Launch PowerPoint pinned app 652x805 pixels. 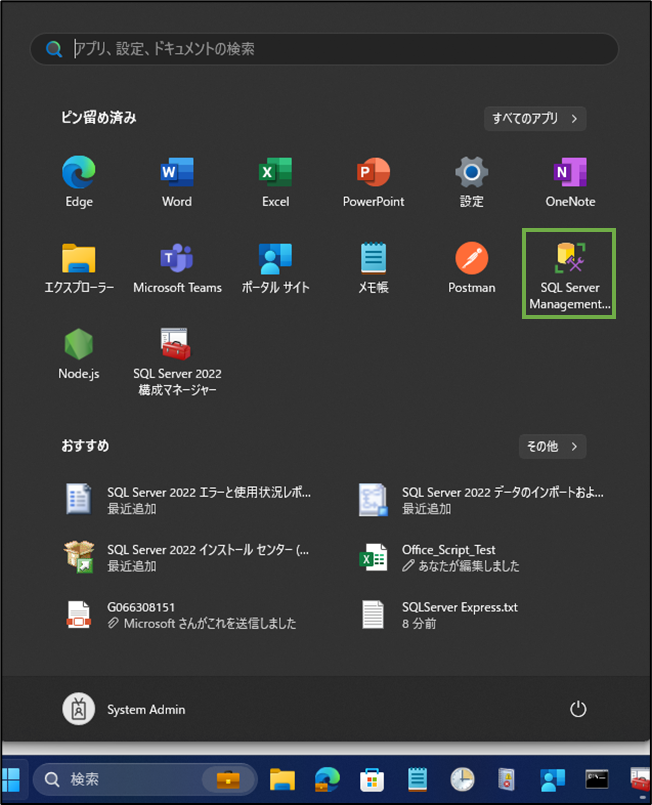373,182
